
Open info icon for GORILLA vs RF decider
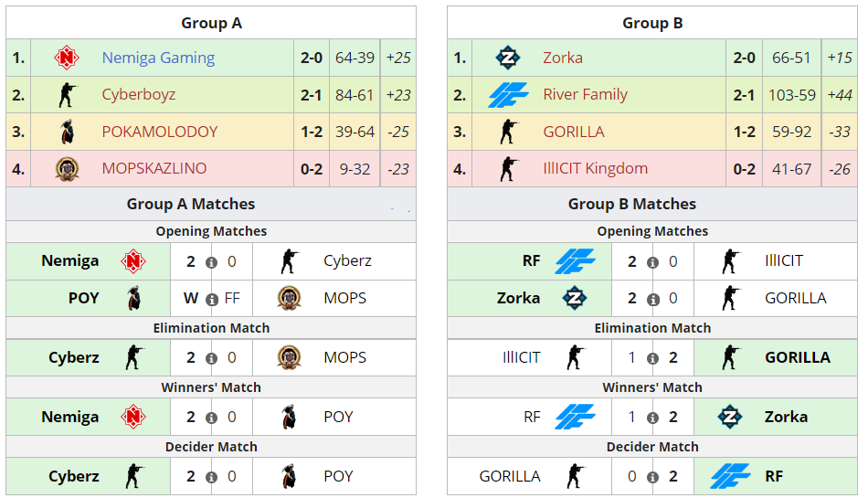coord(652,477)
